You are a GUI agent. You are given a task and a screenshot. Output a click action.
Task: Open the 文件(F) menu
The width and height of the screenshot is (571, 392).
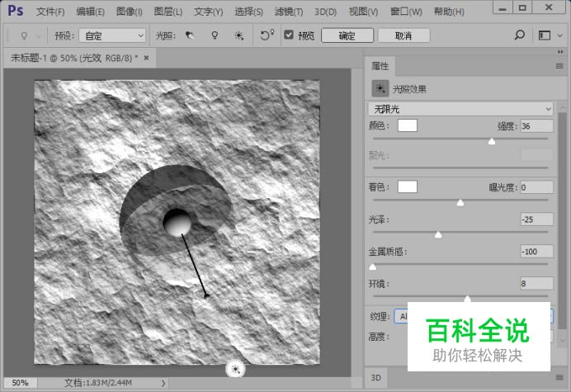[x=50, y=12]
